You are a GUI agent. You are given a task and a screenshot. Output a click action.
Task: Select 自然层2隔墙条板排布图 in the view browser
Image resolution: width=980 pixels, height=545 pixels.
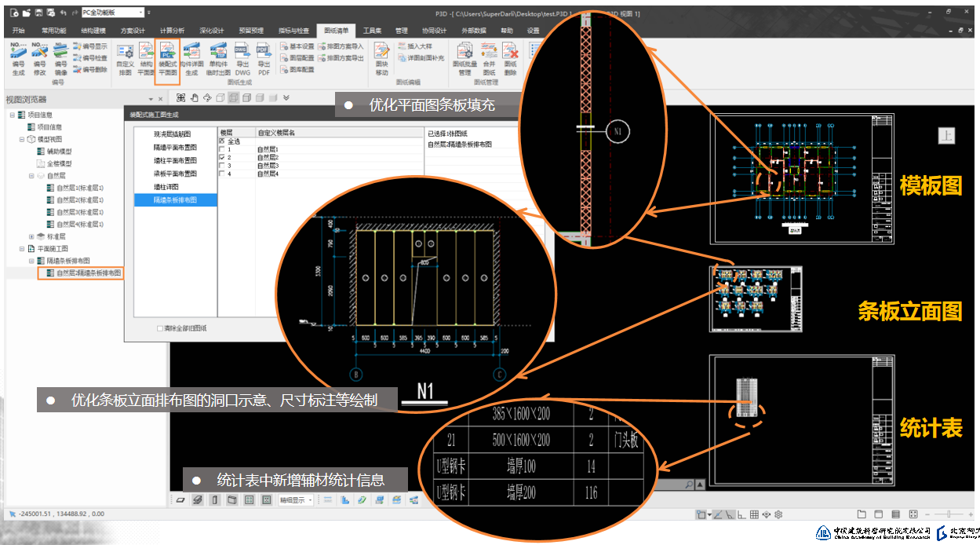click(88, 273)
